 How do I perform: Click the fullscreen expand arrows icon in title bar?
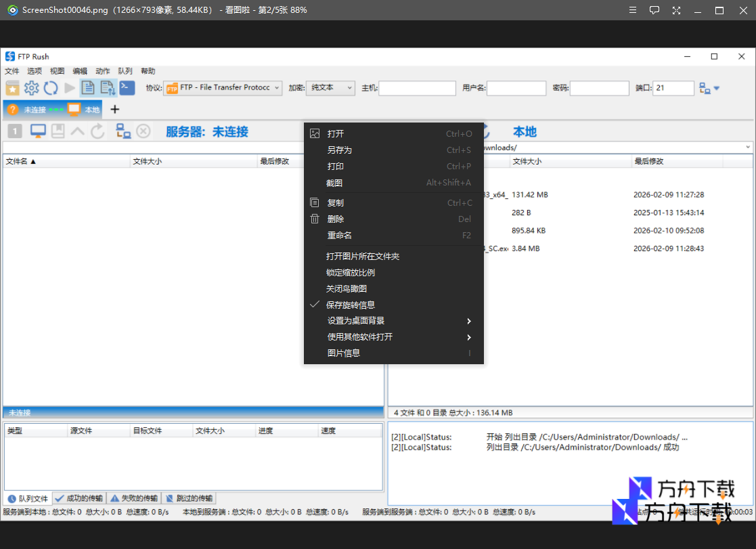[x=676, y=10]
